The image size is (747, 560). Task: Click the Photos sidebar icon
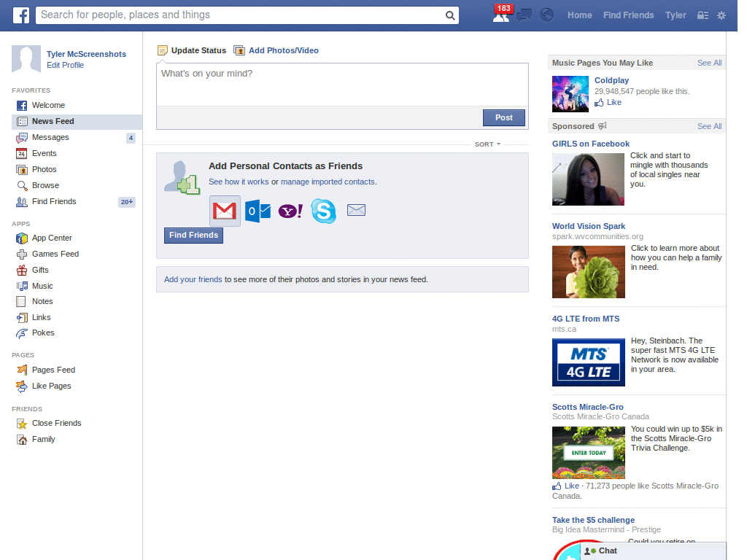tap(22, 169)
